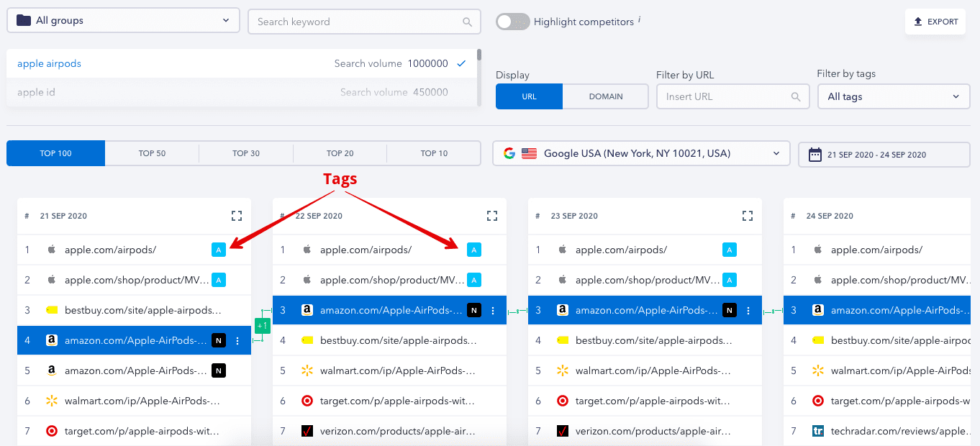Viewport: 980px width, 446px height.
Task: Open apple.com/airpods/ link in 24 Sep column
Action: tap(876, 250)
